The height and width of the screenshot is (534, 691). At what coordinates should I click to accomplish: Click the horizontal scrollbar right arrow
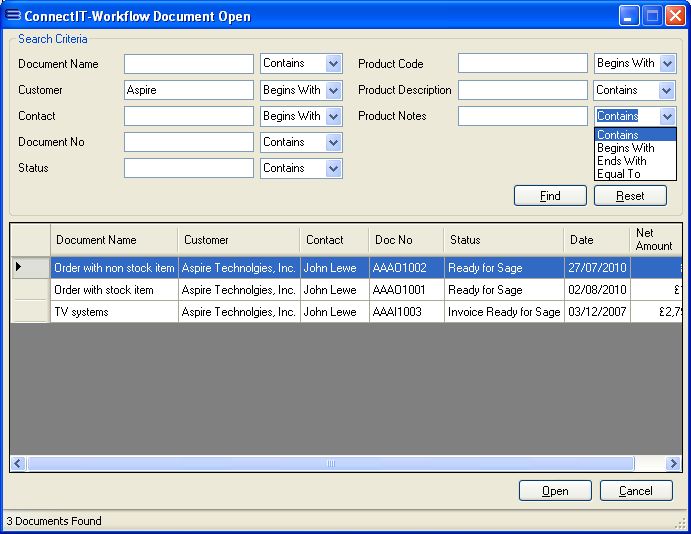point(673,464)
